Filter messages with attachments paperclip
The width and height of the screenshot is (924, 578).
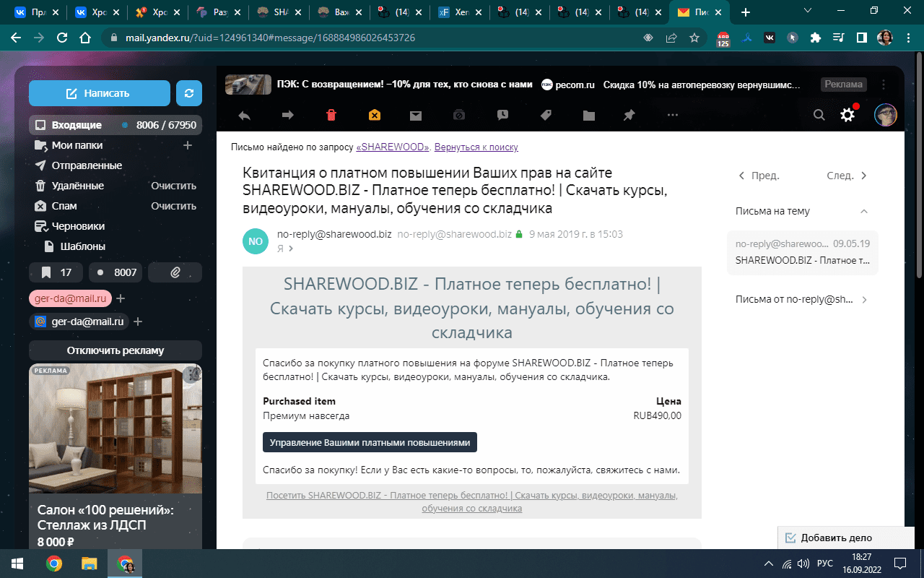point(175,272)
